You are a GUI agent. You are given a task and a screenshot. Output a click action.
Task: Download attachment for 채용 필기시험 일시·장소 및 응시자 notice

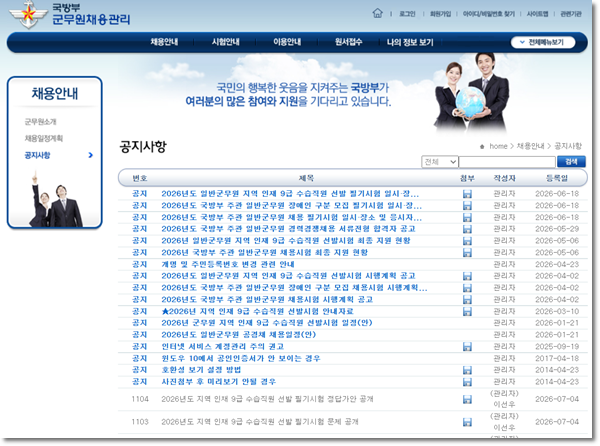click(467, 218)
